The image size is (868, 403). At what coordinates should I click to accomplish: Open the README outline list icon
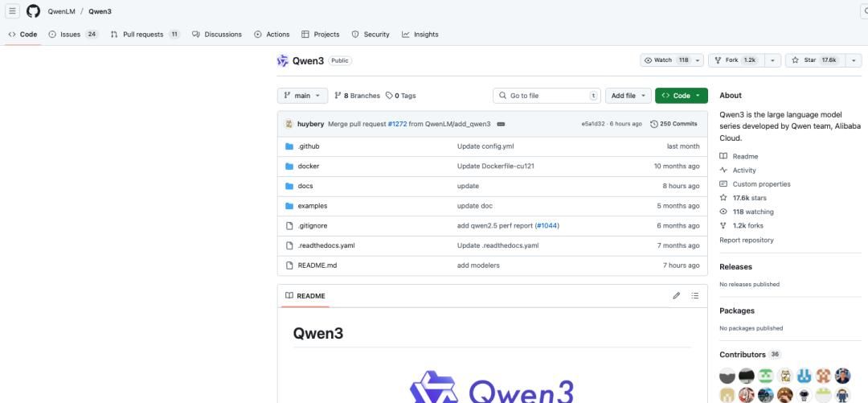(x=694, y=296)
